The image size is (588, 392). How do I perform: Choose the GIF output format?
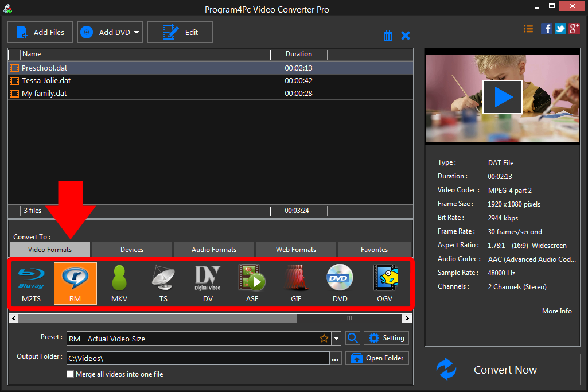(x=295, y=283)
